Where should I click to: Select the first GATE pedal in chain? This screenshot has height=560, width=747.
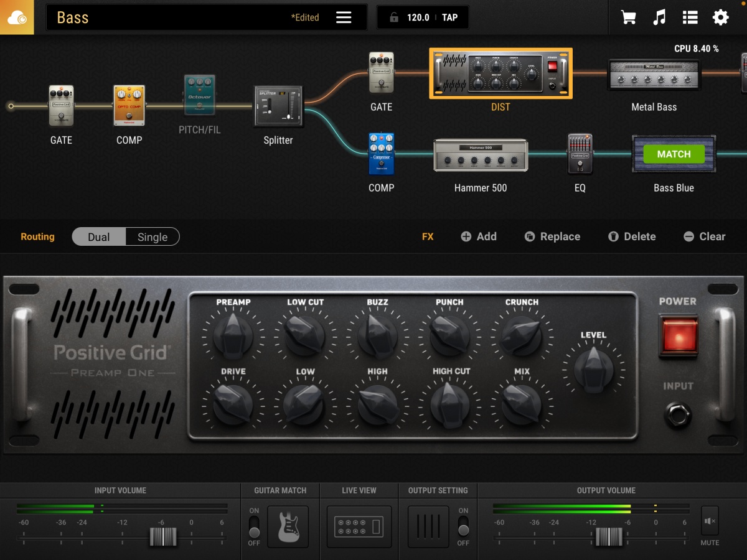click(x=61, y=106)
